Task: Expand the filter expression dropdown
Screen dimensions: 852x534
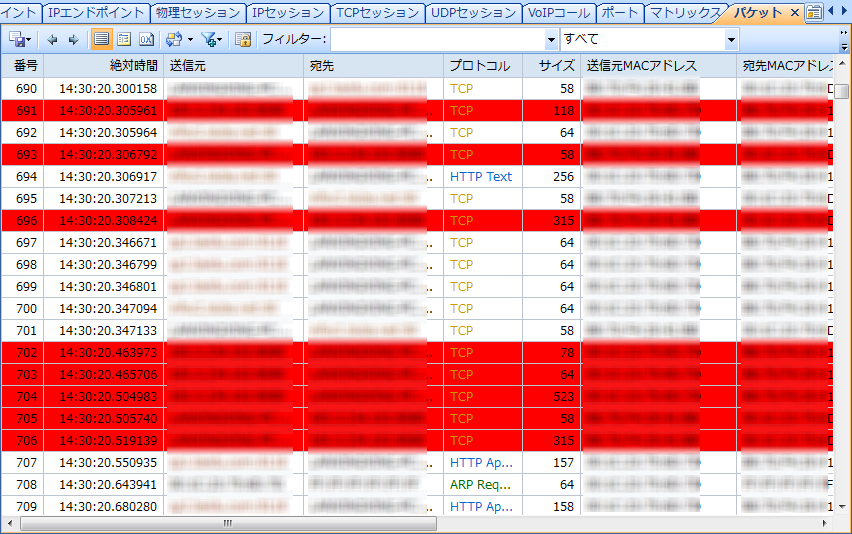Action: point(551,40)
